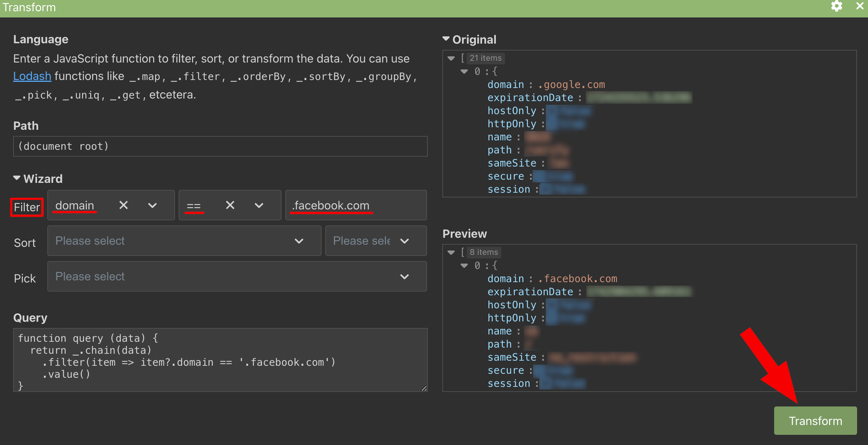
Task: Click inside the Query code textarea
Action: click(220, 360)
